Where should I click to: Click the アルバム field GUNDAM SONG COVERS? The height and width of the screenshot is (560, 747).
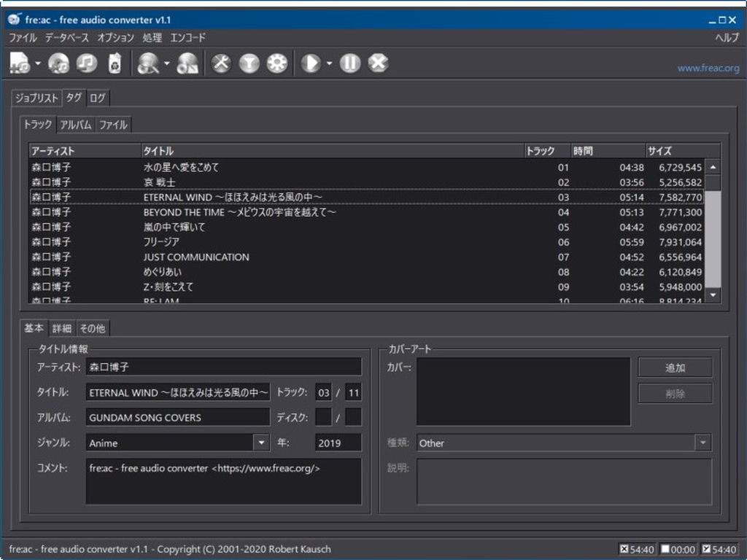178,418
